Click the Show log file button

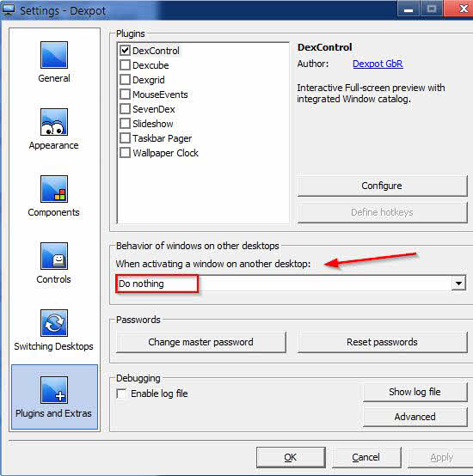coord(415,392)
